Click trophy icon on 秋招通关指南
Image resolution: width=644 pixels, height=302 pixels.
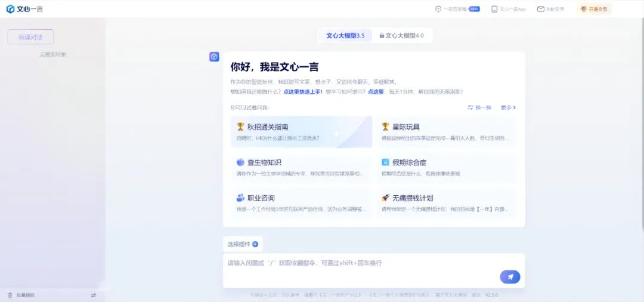tap(240, 127)
